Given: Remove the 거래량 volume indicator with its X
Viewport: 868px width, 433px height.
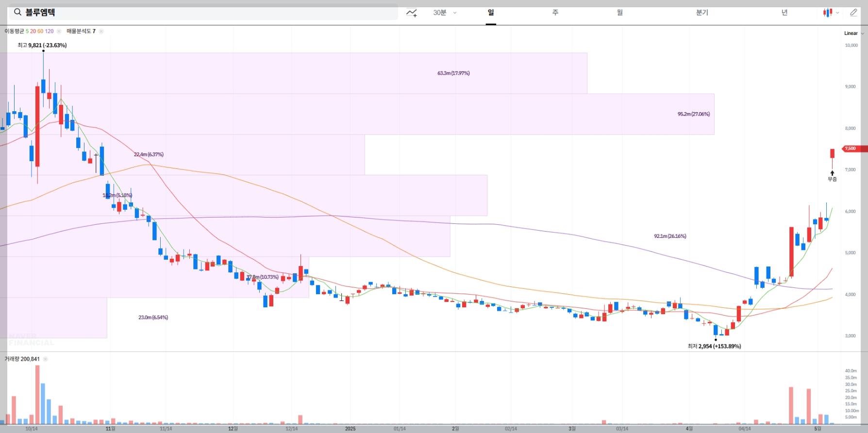Looking at the screenshot, I should click(45, 359).
